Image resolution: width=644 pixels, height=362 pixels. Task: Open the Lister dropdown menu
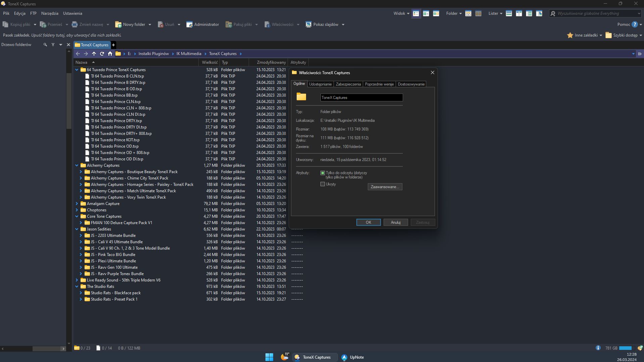[495, 13]
